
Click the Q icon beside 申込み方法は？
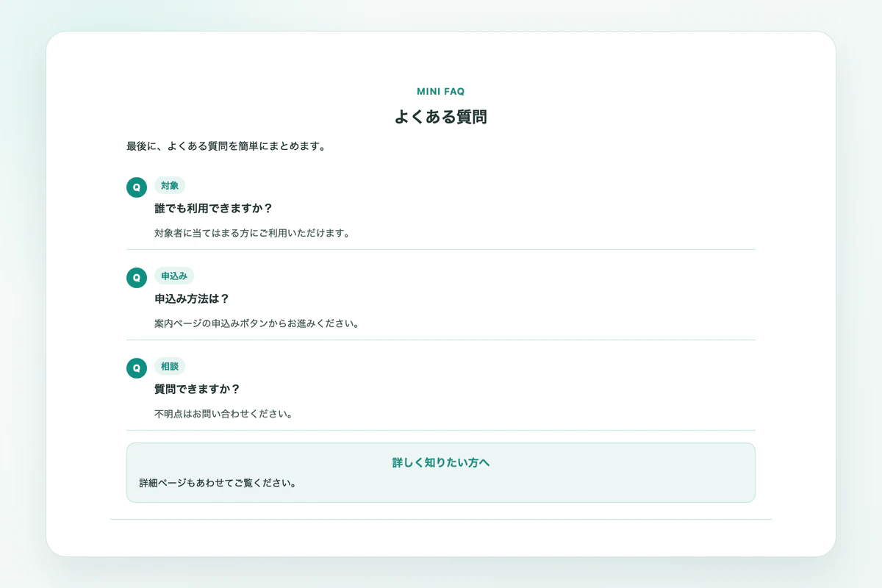[137, 278]
